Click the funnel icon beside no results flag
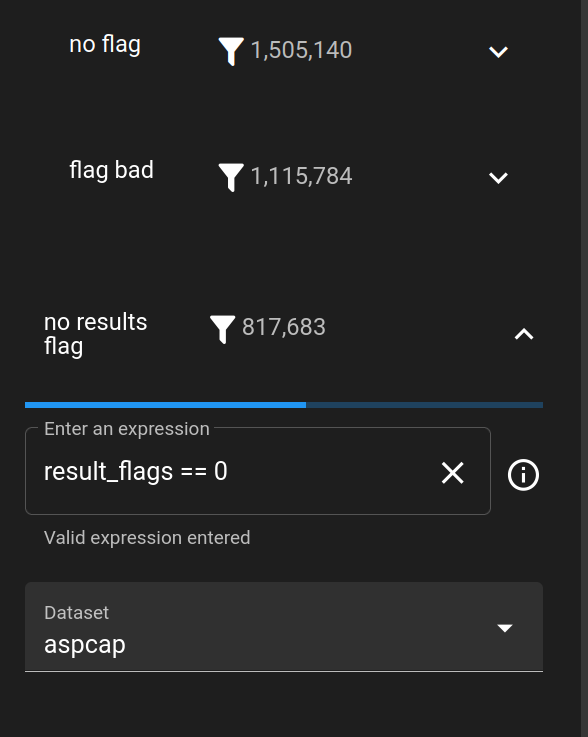Screen dimensions: 588x737 222,329
